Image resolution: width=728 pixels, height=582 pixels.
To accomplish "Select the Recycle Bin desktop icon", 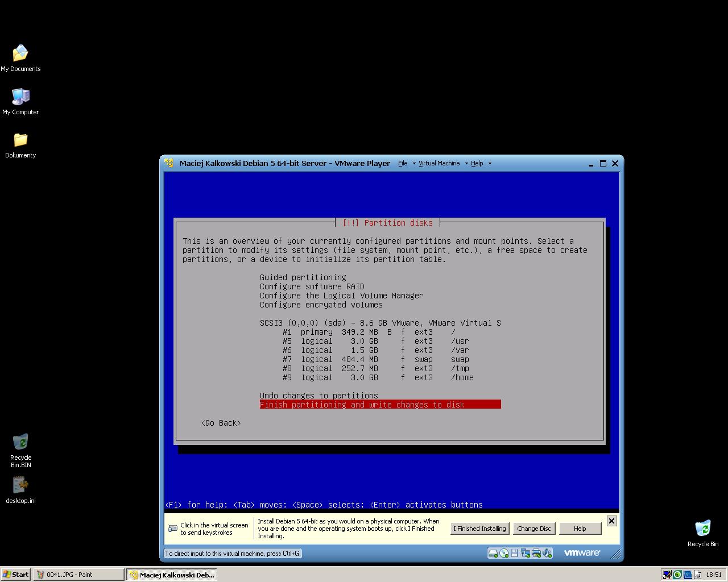I will tap(703, 533).
